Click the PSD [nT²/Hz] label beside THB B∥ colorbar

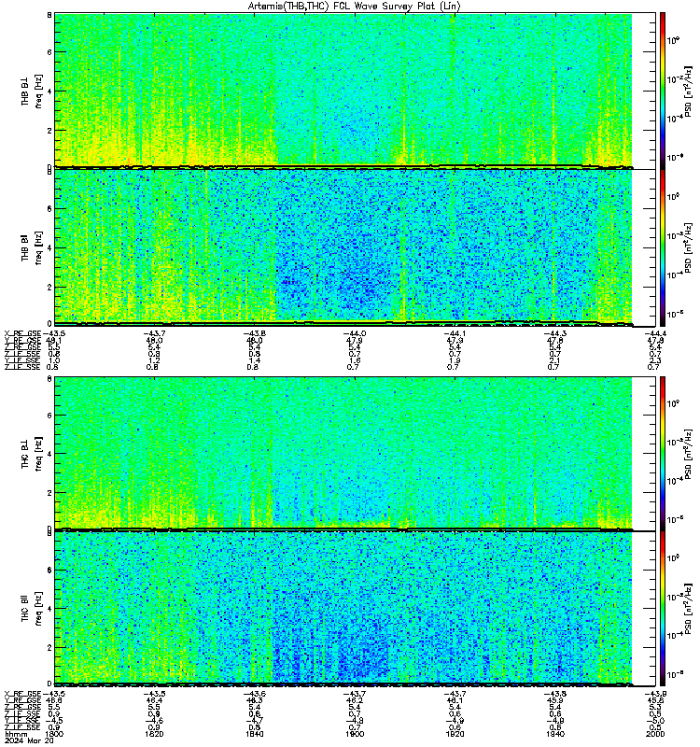coord(688,247)
